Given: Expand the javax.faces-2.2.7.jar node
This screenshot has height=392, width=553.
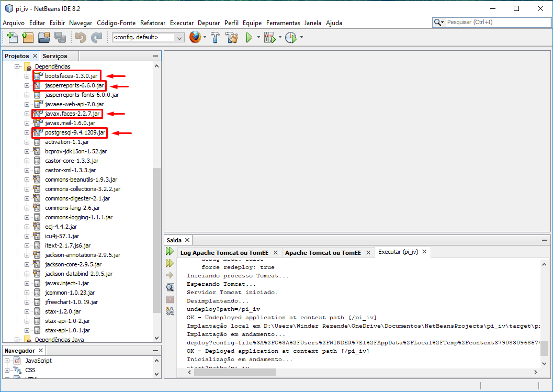Looking at the screenshot, I should 27,114.
